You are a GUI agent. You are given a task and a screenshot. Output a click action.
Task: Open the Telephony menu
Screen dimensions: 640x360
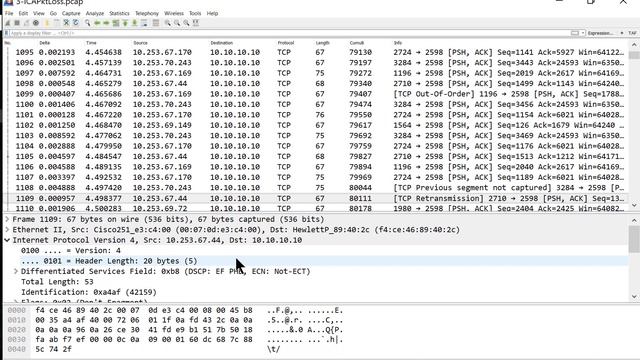click(x=147, y=13)
